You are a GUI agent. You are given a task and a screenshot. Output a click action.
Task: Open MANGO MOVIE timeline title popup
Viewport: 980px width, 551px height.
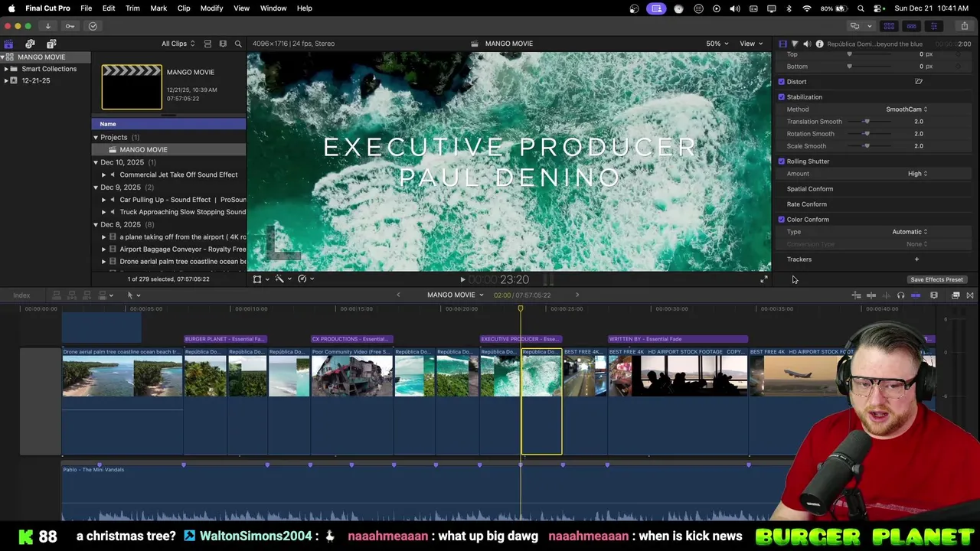(x=456, y=295)
